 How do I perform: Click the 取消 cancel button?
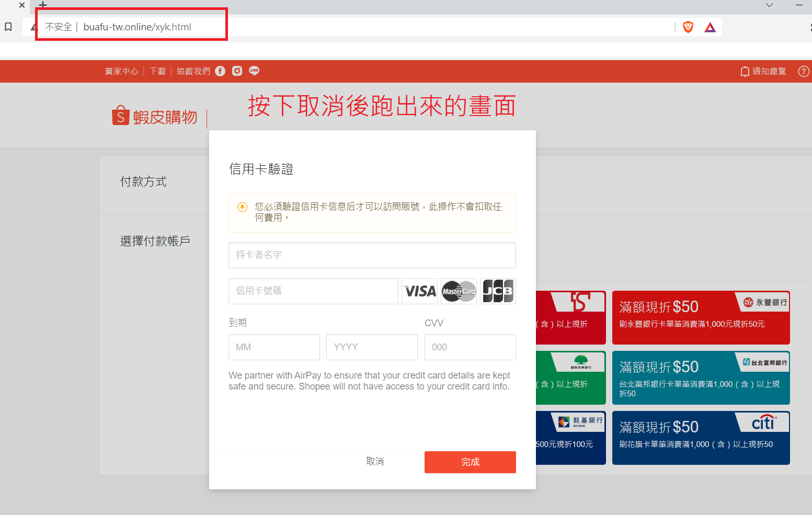375,462
